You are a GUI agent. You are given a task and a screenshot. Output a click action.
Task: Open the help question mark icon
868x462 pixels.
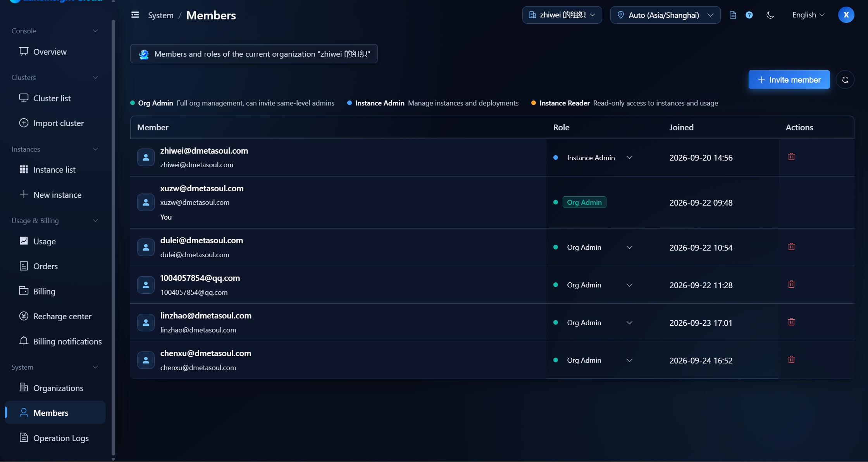[x=749, y=15]
